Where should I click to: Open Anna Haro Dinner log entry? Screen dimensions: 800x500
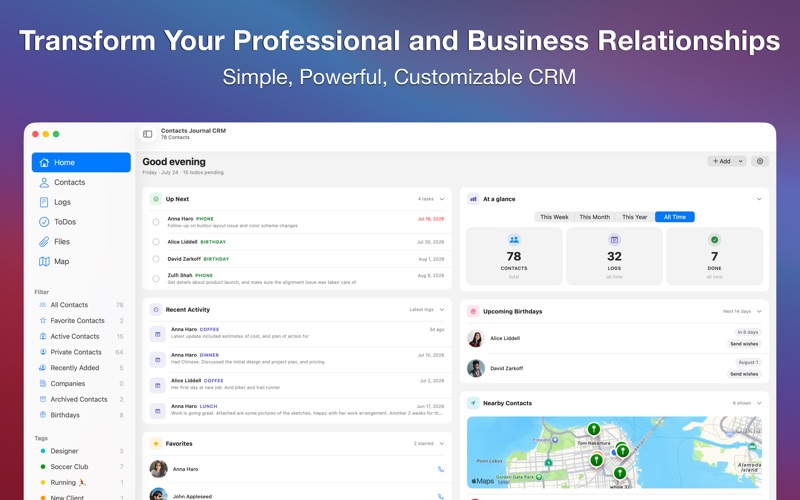[x=297, y=359]
